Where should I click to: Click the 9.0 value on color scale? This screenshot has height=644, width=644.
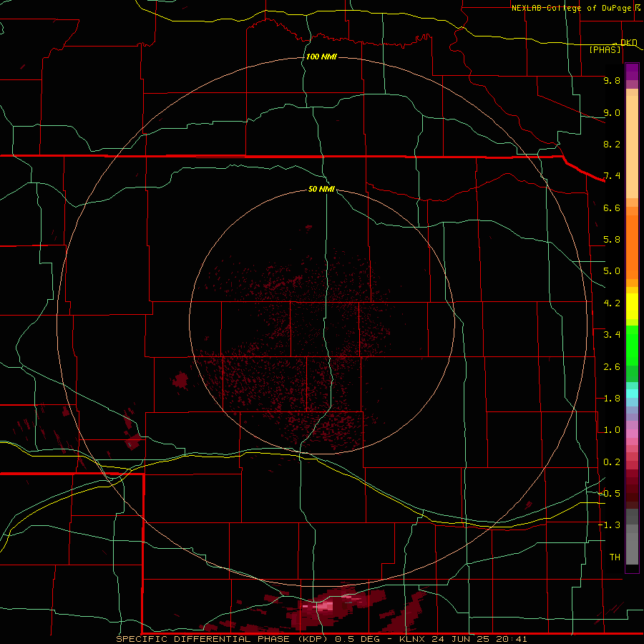(612, 112)
